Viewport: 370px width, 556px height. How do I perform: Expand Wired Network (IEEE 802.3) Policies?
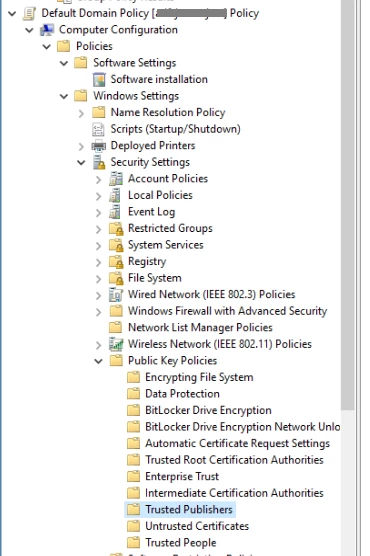pyautogui.click(x=99, y=295)
